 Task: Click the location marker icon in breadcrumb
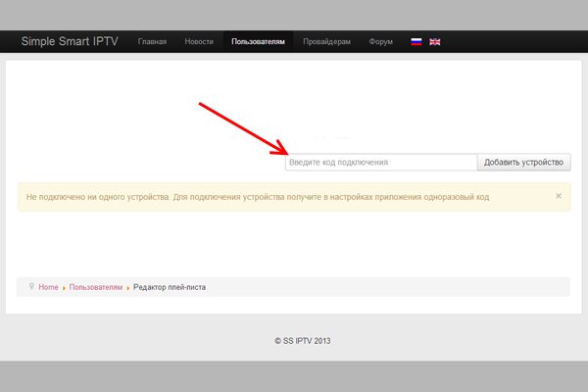pyautogui.click(x=30, y=287)
